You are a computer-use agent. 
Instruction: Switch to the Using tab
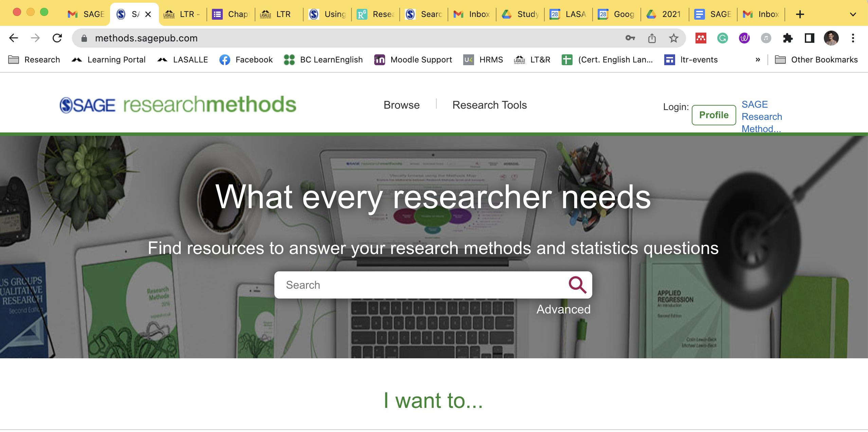tap(327, 14)
